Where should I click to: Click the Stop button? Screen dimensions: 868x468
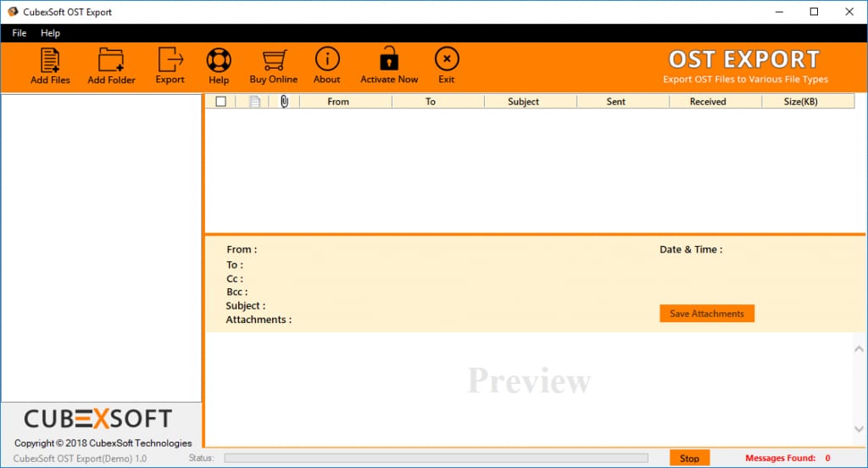690,458
